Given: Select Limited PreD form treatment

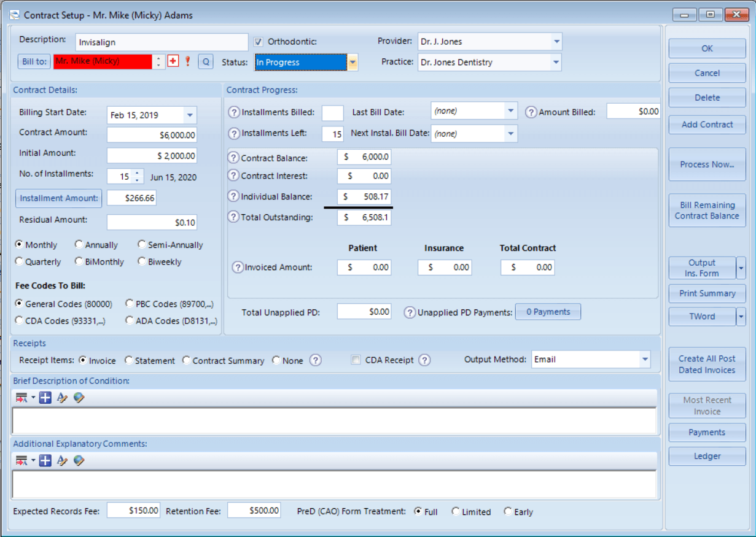Looking at the screenshot, I should [x=456, y=511].
